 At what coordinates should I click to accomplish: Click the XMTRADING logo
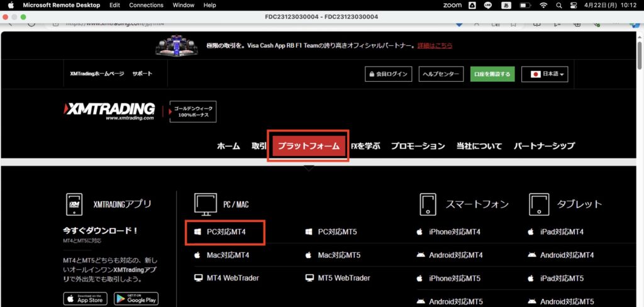(109, 111)
